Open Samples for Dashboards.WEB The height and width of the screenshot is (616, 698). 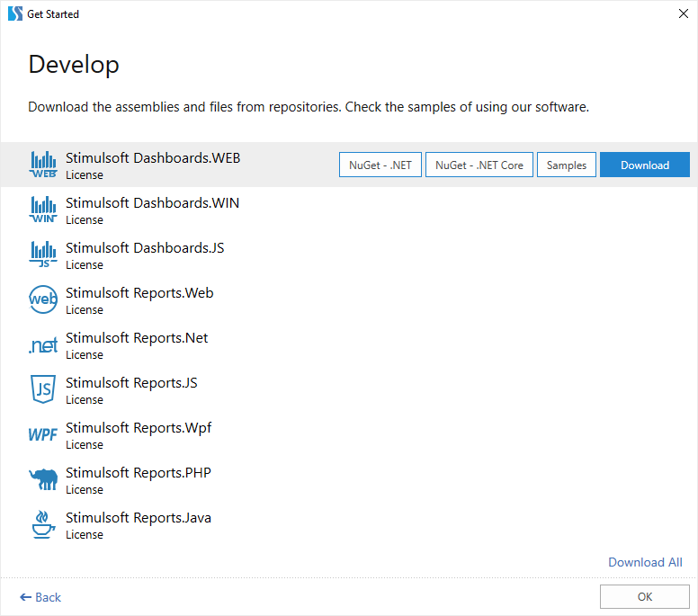click(x=567, y=165)
